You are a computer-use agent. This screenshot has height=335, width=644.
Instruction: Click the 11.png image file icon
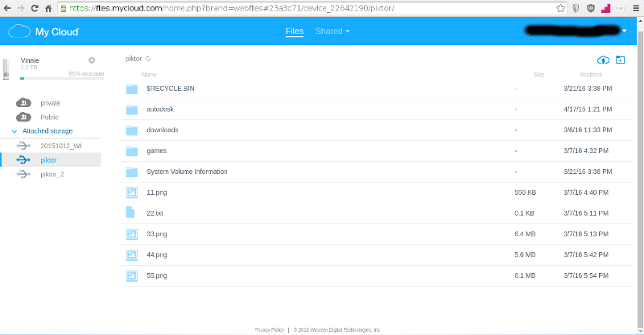pyautogui.click(x=132, y=192)
